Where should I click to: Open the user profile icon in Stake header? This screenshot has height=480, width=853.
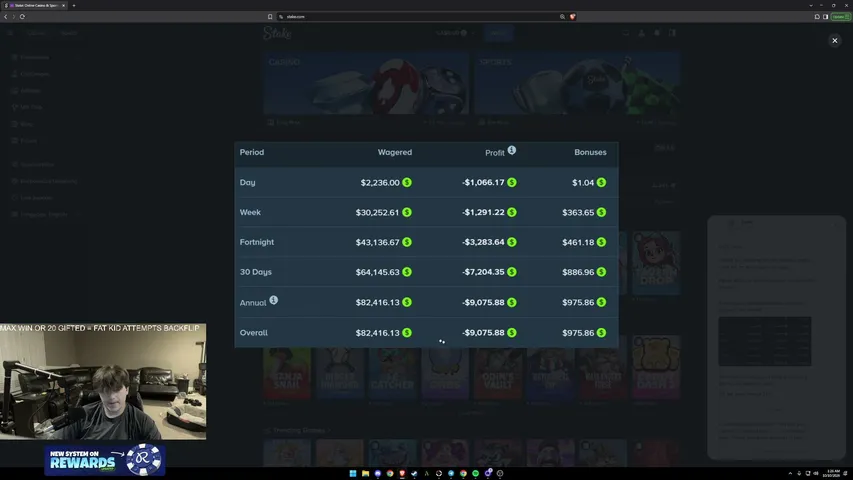click(x=641, y=33)
